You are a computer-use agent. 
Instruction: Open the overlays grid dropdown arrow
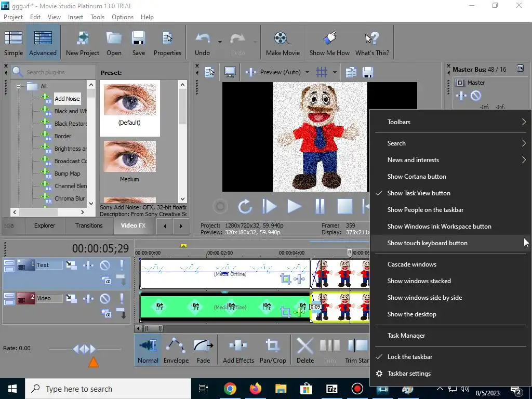[335, 72]
